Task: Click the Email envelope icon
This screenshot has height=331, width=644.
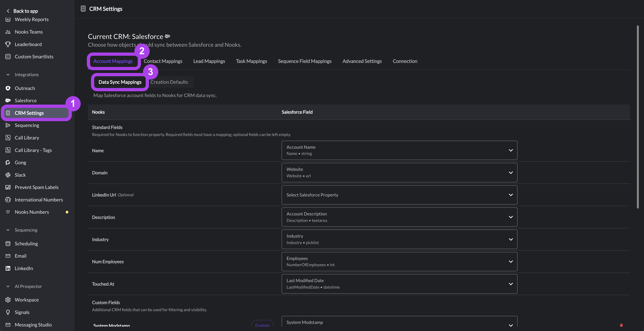Action: (8, 256)
